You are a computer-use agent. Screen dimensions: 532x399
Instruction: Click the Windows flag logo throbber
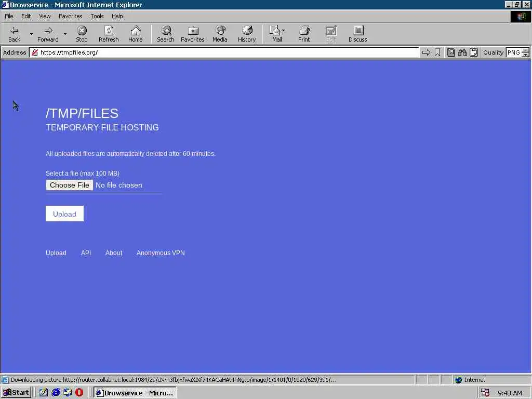coord(521,16)
